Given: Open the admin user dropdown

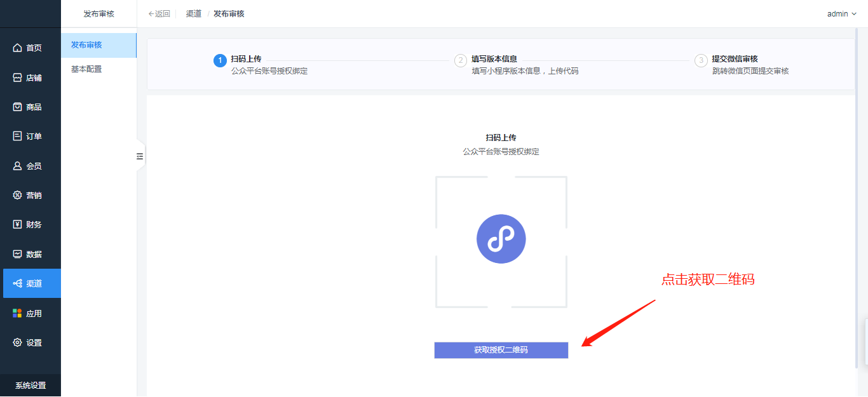Looking at the screenshot, I should coord(842,13).
